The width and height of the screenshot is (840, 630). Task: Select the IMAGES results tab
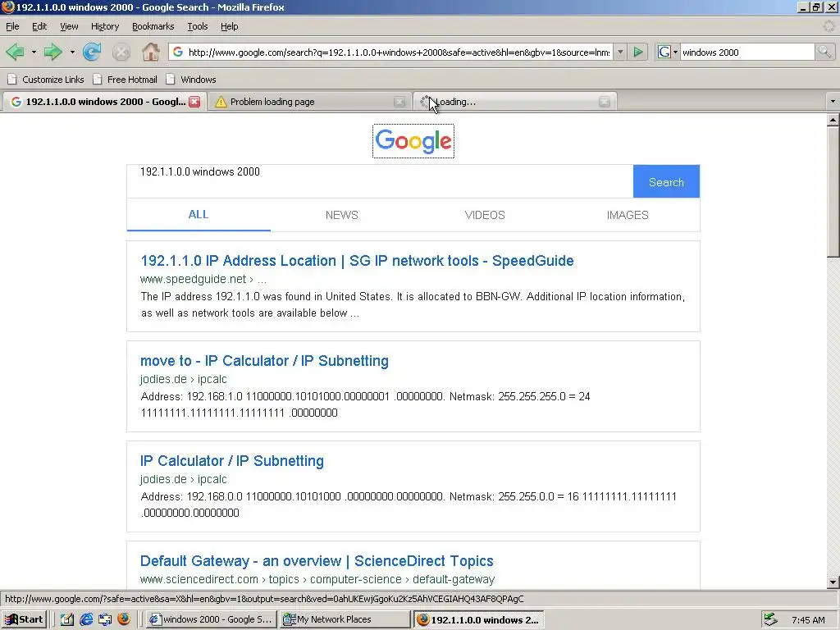pyautogui.click(x=628, y=215)
